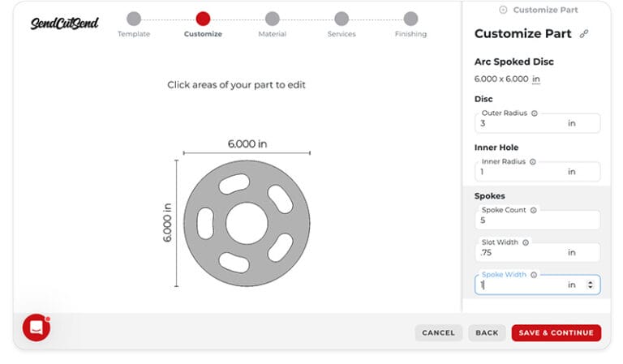The image size is (623, 364).
Task: Click the Inner Radius info icon
Action: (x=532, y=161)
